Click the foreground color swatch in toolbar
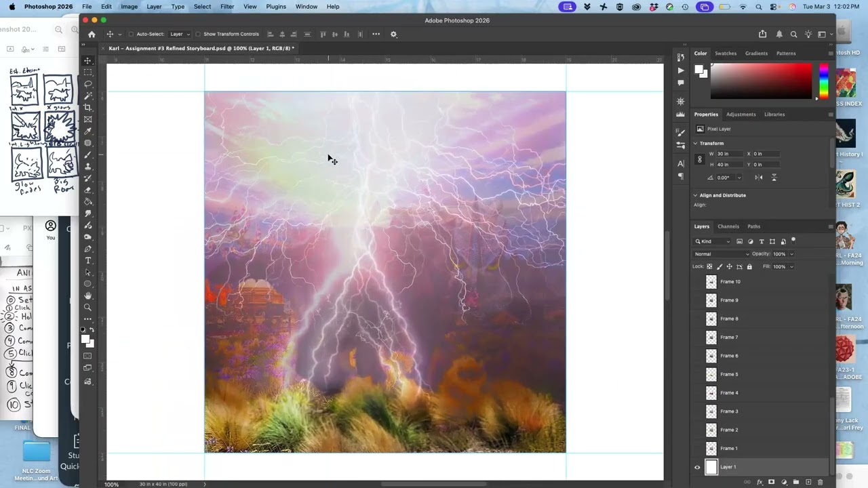Viewport: 868px width, 488px height. click(x=85, y=338)
